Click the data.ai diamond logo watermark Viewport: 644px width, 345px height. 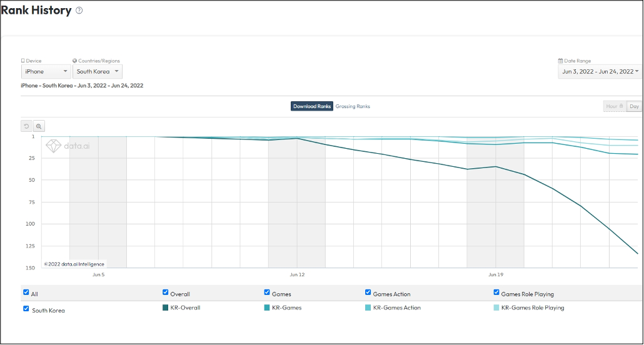click(53, 146)
